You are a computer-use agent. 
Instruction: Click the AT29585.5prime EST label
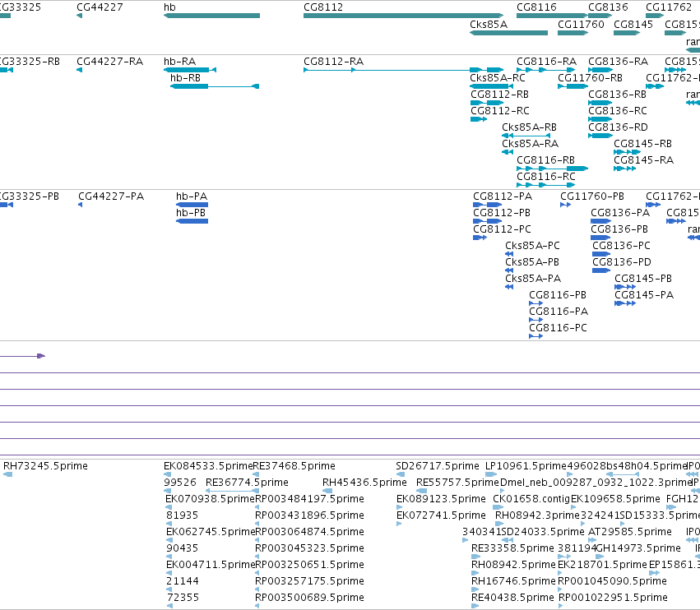pyautogui.click(x=630, y=532)
